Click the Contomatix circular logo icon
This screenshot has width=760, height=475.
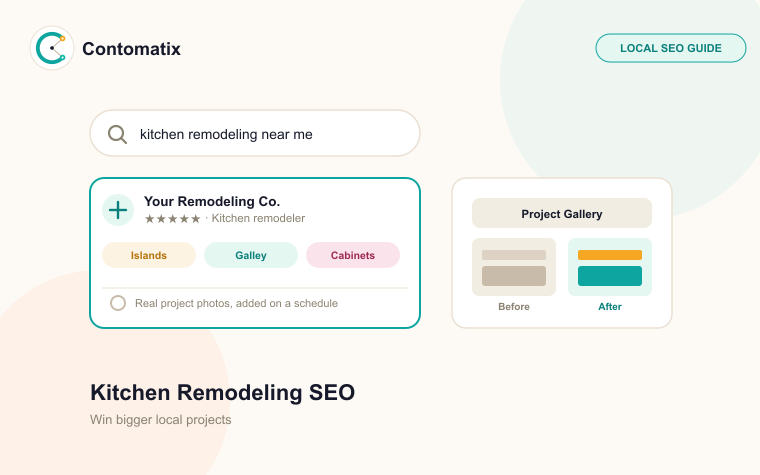(52, 48)
